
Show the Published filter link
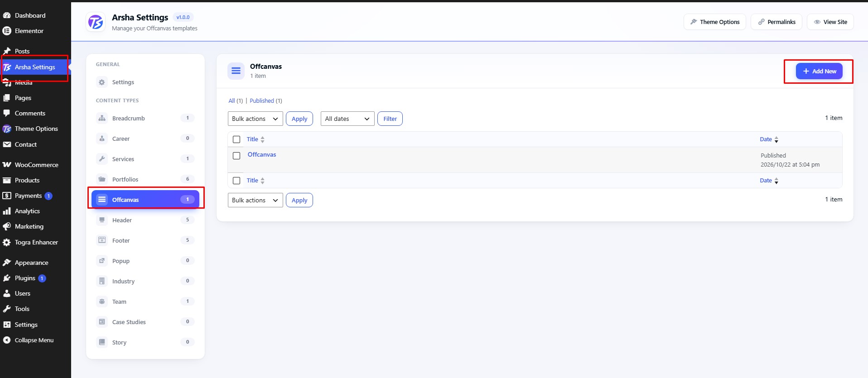click(x=262, y=100)
